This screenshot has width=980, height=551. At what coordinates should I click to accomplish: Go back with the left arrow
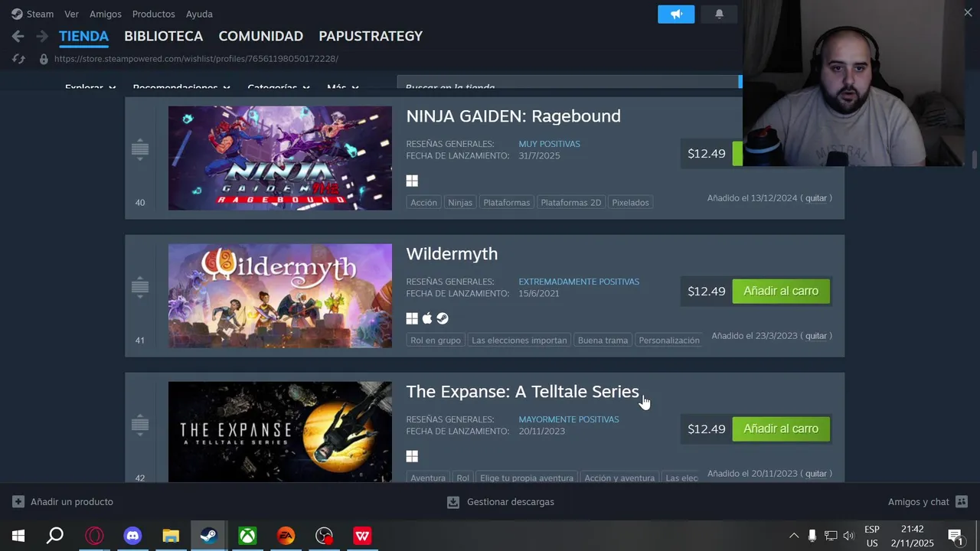[18, 36]
